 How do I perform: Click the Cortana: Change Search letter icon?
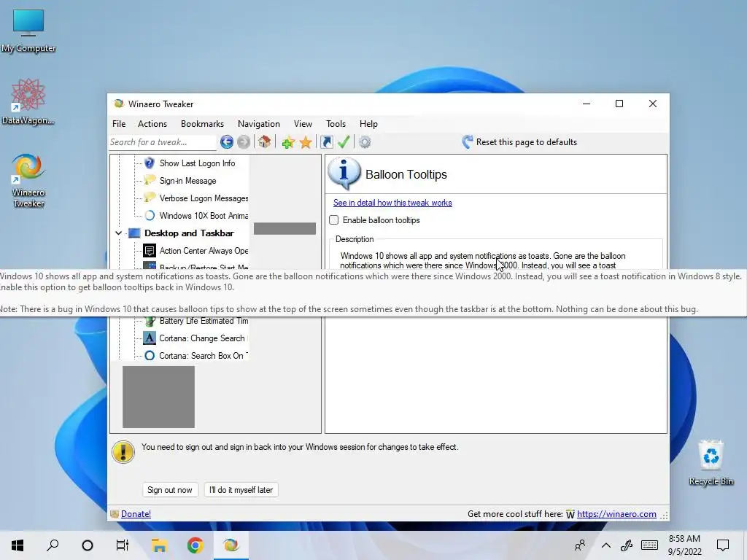point(150,338)
